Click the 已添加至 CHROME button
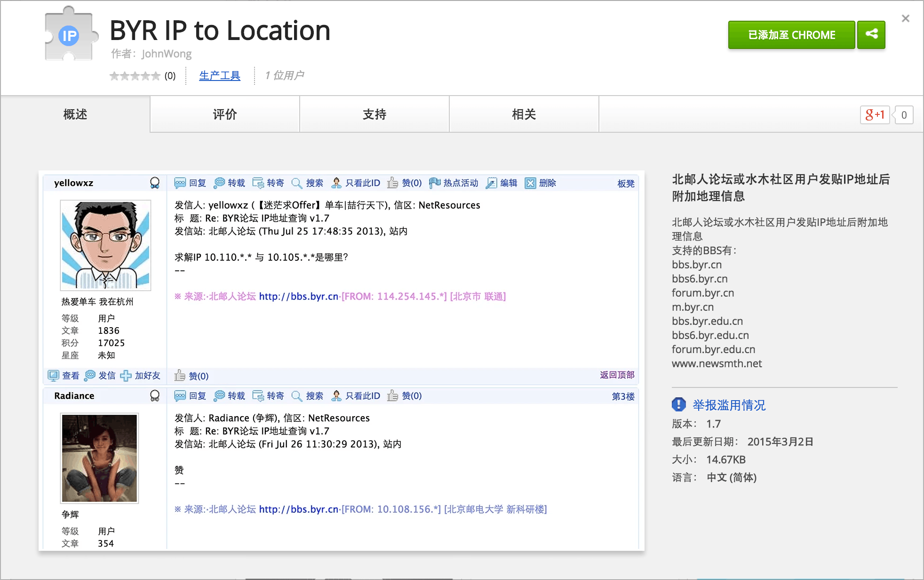 791,35
